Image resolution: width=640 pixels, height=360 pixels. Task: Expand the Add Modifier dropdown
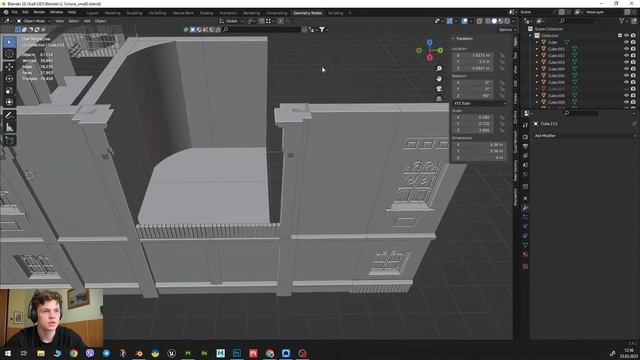[x=584, y=136]
